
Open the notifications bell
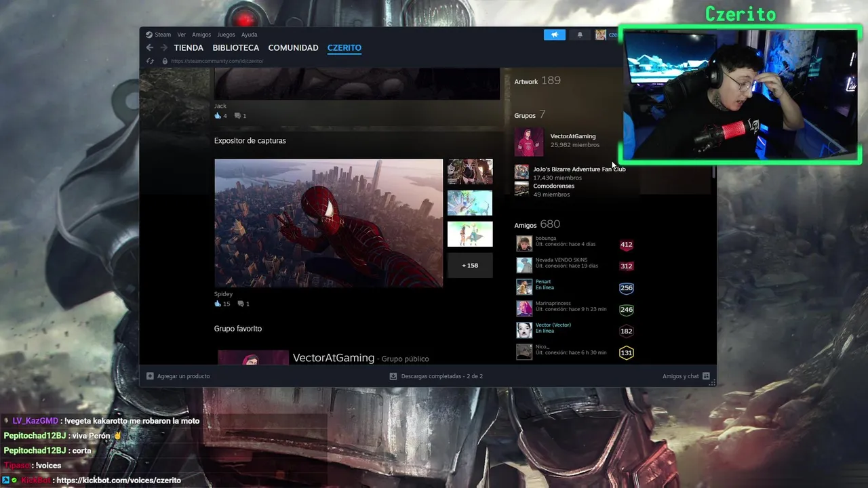click(580, 35)
